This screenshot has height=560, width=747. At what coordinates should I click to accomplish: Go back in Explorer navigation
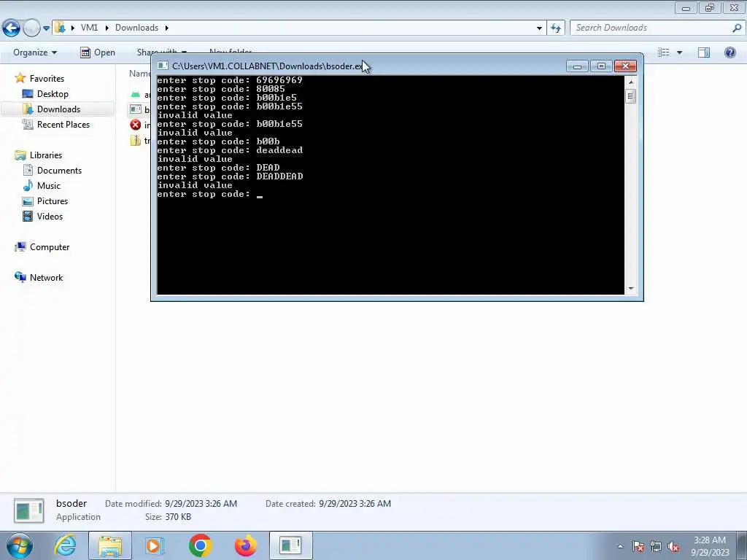(11, 28)
